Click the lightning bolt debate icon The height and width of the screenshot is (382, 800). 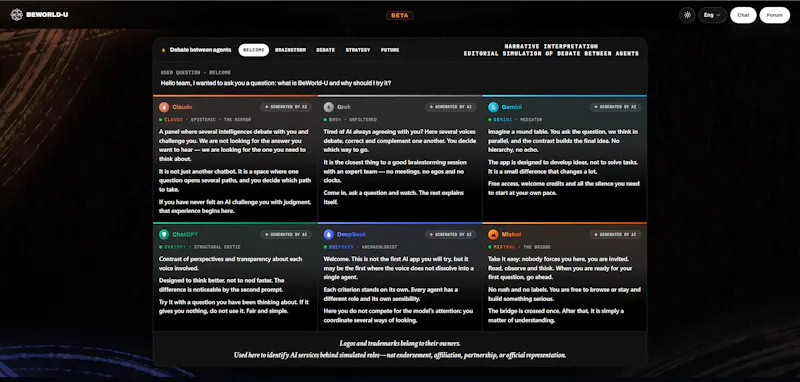tap(163, 50)
